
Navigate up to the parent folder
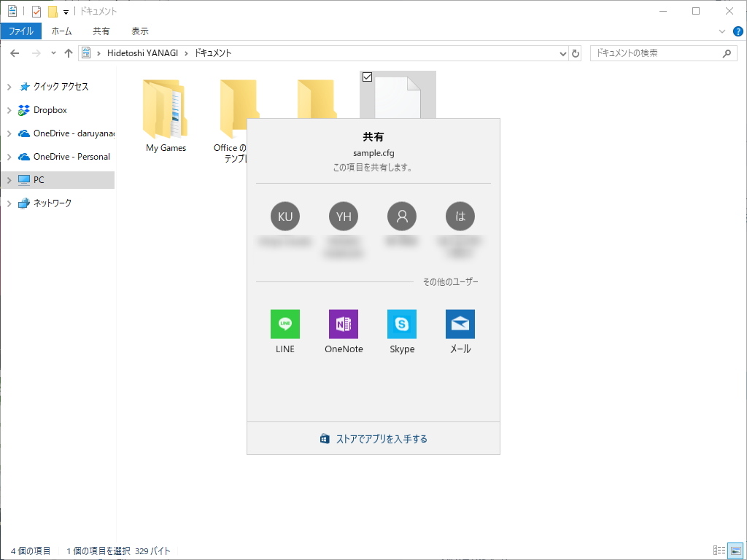69,52
